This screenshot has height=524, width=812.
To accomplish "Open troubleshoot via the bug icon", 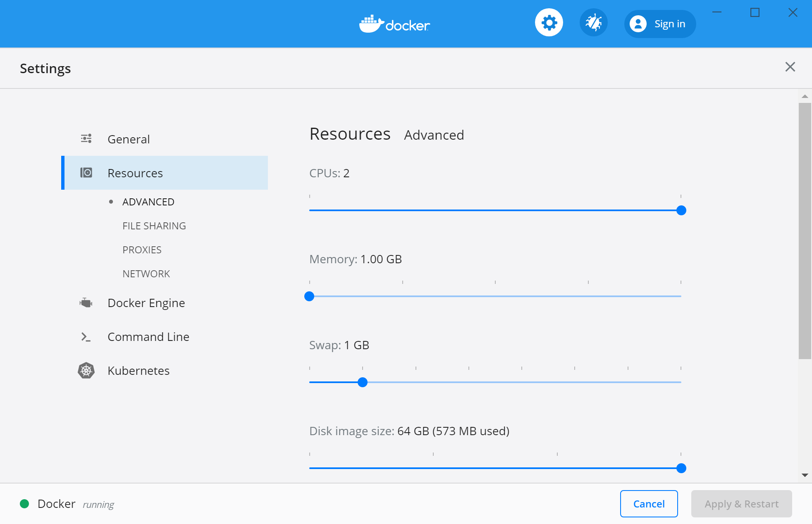I will [594, 23].
